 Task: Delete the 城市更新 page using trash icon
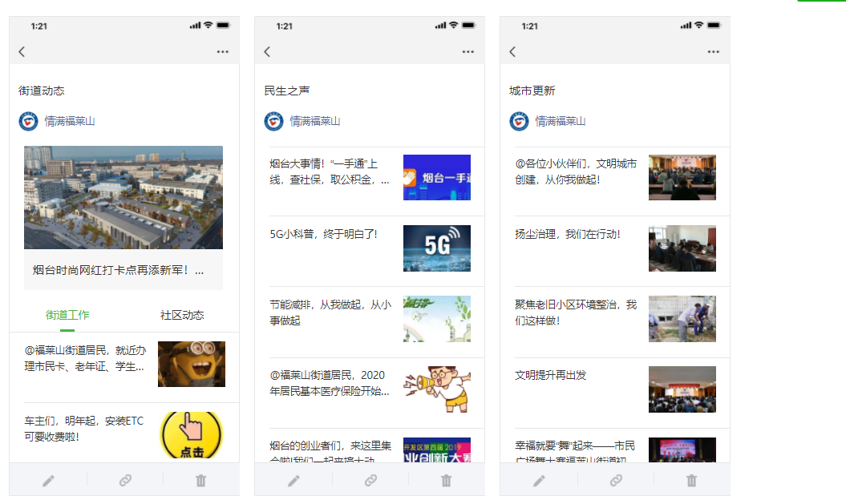[x=691, y=480]
